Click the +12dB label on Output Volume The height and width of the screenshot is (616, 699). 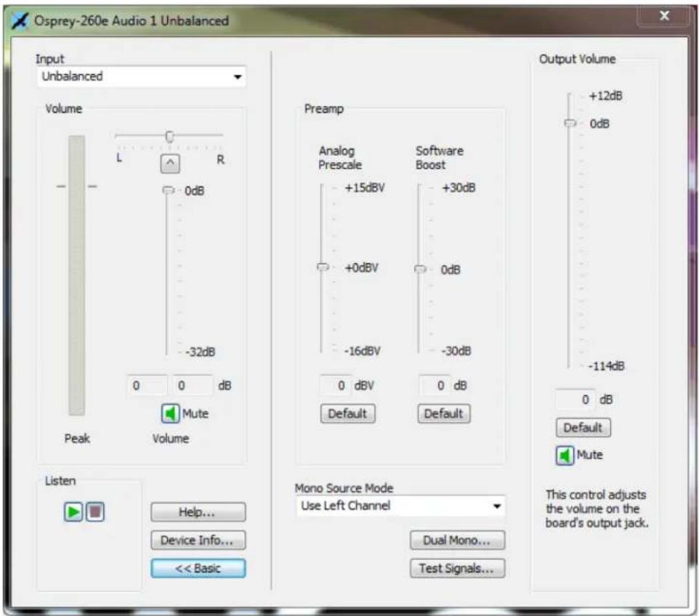(x=606, y=96)
